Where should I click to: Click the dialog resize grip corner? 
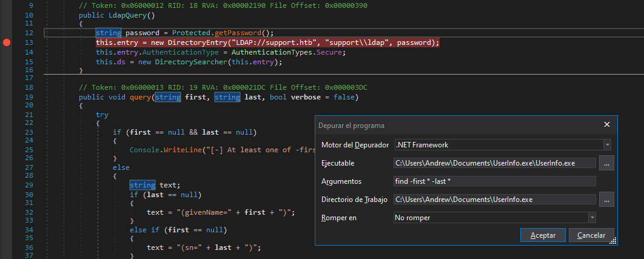click(x=613, y=241)
